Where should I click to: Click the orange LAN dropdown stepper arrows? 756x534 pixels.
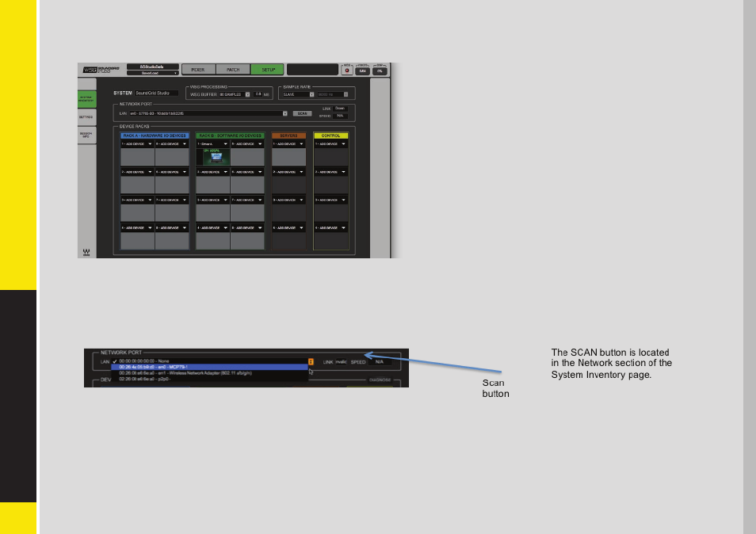[x=311, y=361]
